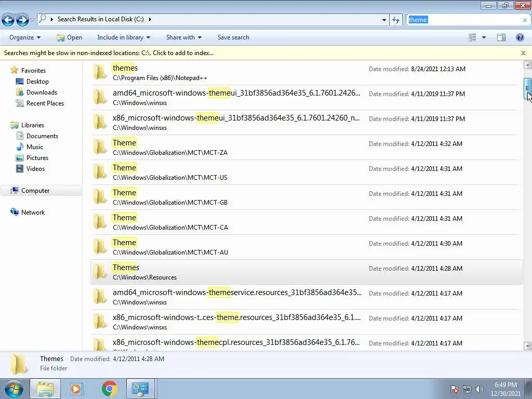This screenshot has width=532, height=399.
Task: Go back with the Back arrow button
Action: [x=8, y=20]
